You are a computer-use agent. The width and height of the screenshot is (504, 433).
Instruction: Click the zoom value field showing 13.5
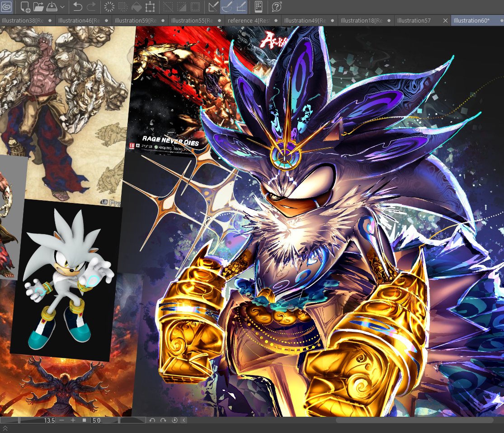point(50,420)
